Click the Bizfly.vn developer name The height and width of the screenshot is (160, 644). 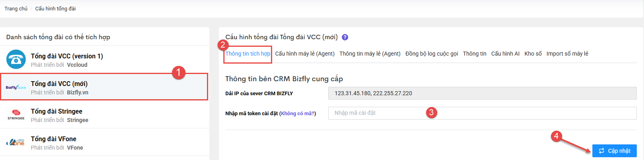(x=78, y=92)
